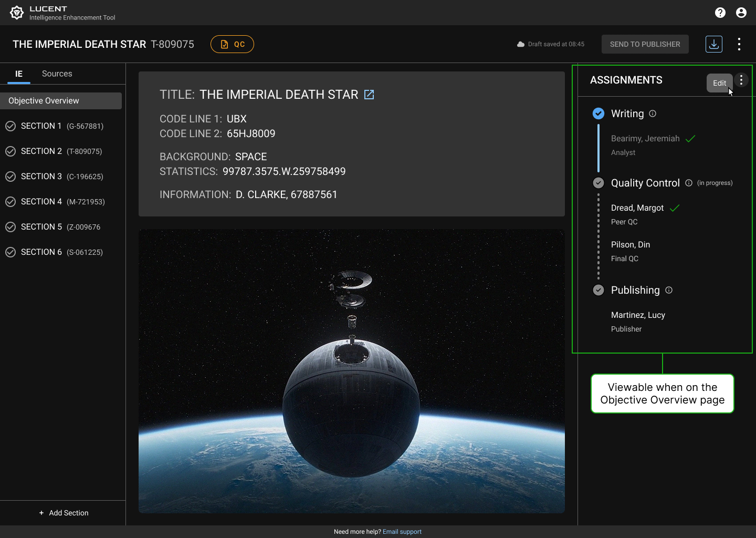Click the SECTION 3 check circle icon
Viewport: 756px width, 538px height.
click(x=10, y=177)
